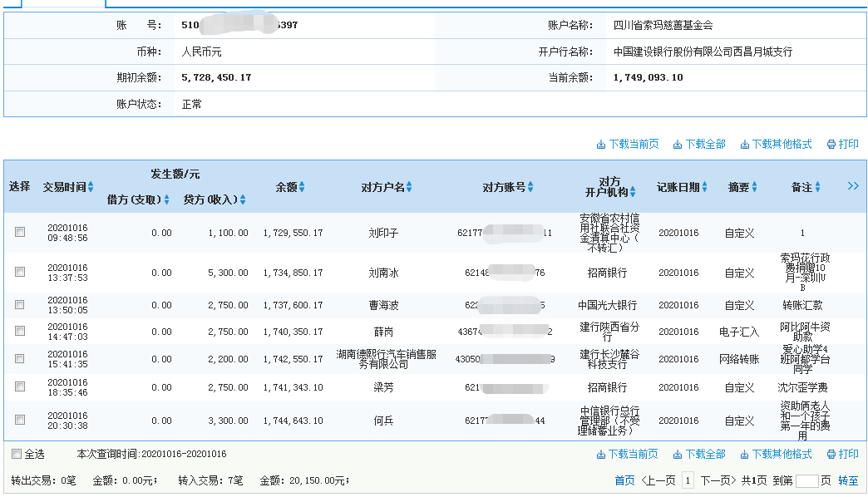Click the printer icon at the table bottom
Screen dimensions: 868x497
coord(831,454)
